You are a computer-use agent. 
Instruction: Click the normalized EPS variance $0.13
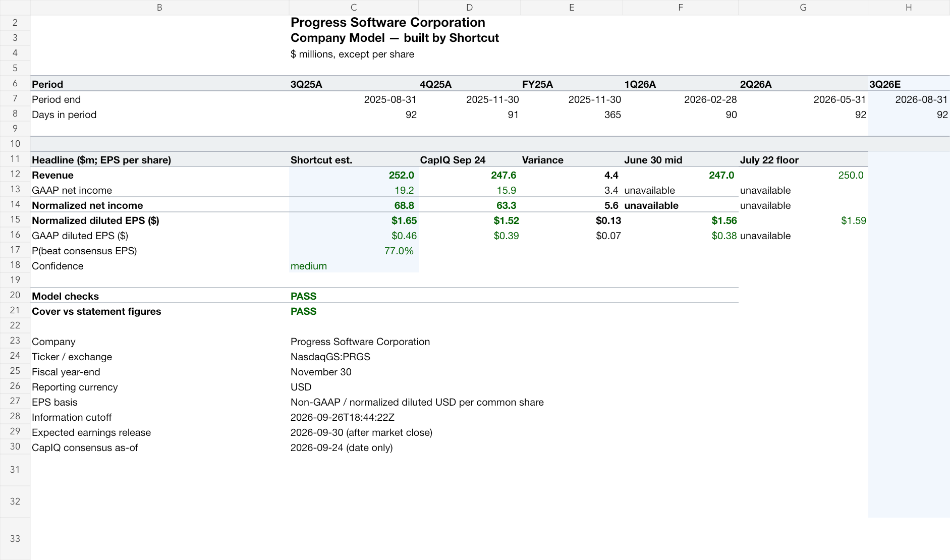(x=608, y=220)
